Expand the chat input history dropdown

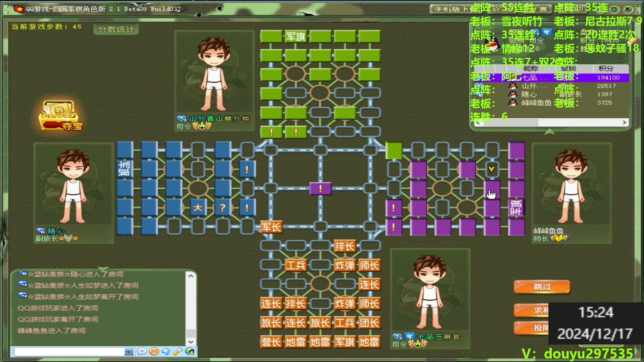(x=129, y=352)
